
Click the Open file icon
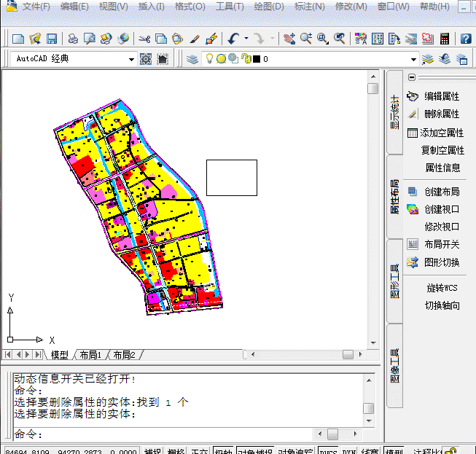coord(35,39)
